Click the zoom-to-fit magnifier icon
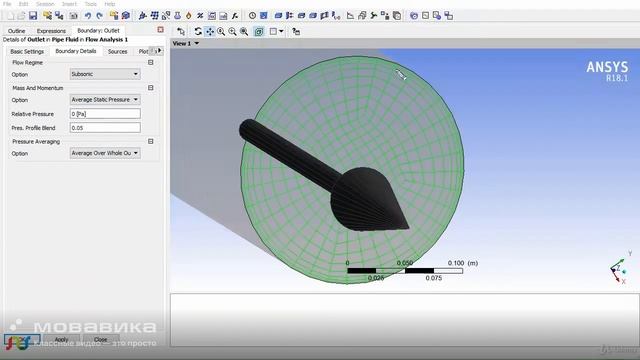 tap(244, 31)
